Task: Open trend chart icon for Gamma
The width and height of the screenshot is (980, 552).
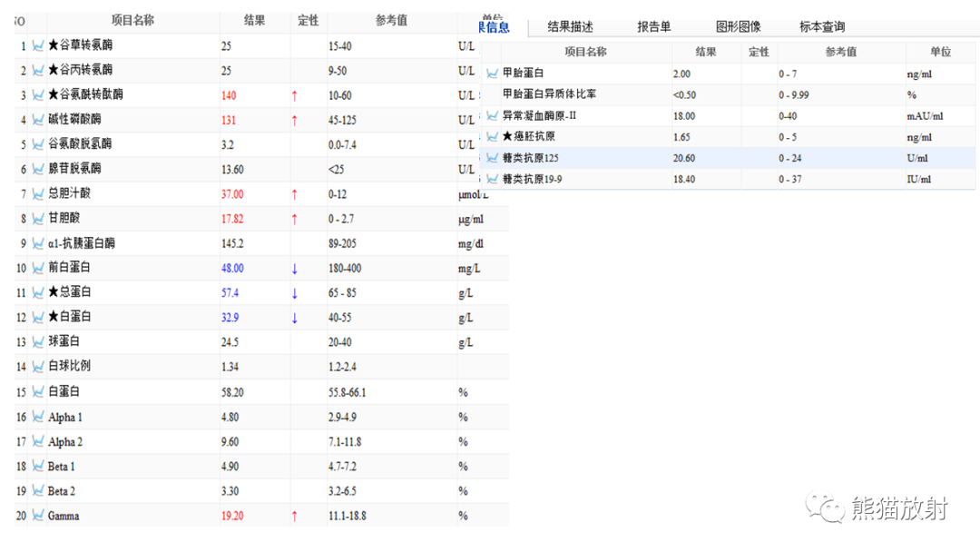Action: [x=38, y=515]
